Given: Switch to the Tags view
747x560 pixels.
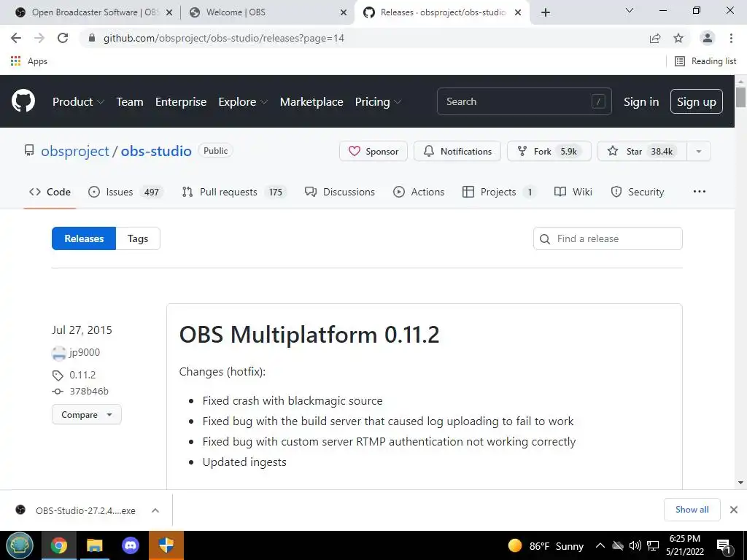Looking at the screenshot, I should pos(138,238).
